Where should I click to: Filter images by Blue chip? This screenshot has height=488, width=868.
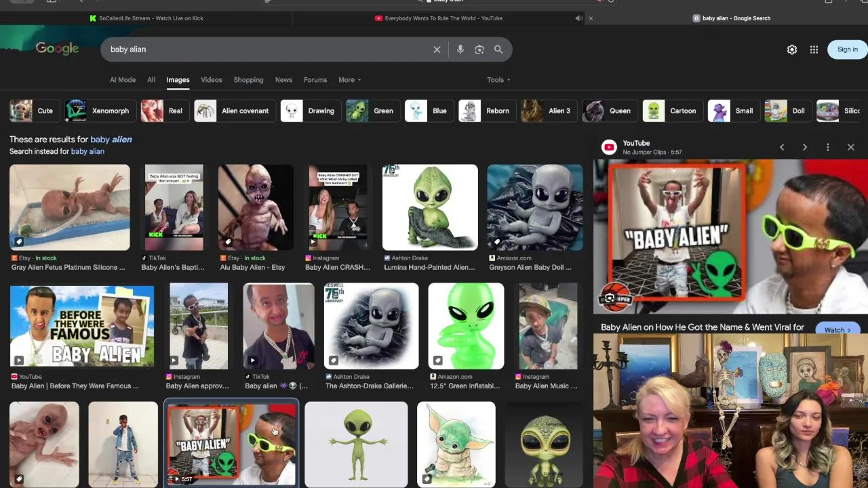click(x=429, y=110)
